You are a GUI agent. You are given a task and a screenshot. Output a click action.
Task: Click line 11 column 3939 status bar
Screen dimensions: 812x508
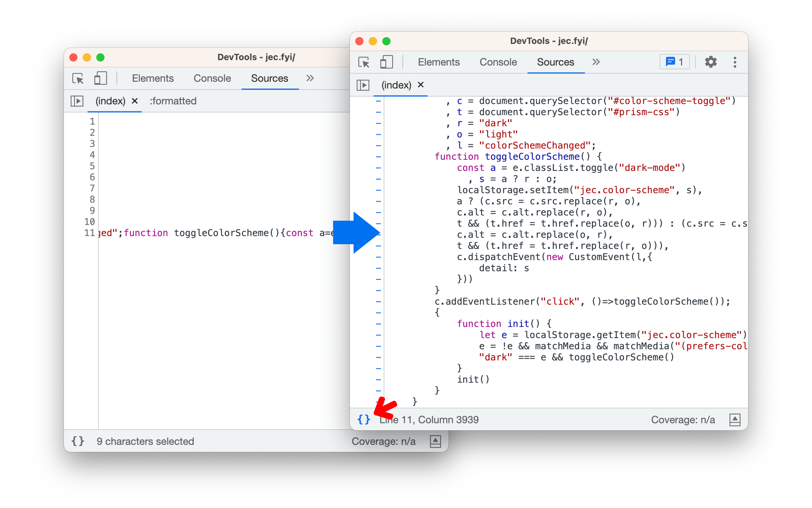click(430, 419)
